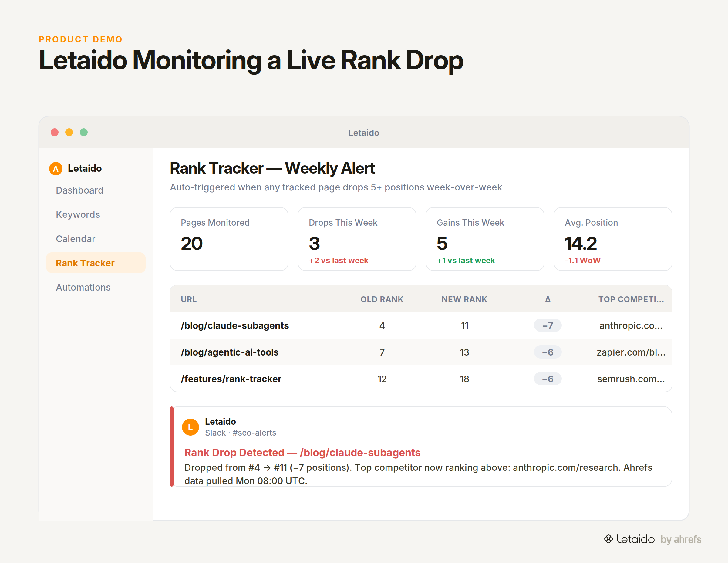This screenshot has height=563, width=728.
Task: Click new rank 11 in claude-subagents row
Action: [x=465, y=326]
